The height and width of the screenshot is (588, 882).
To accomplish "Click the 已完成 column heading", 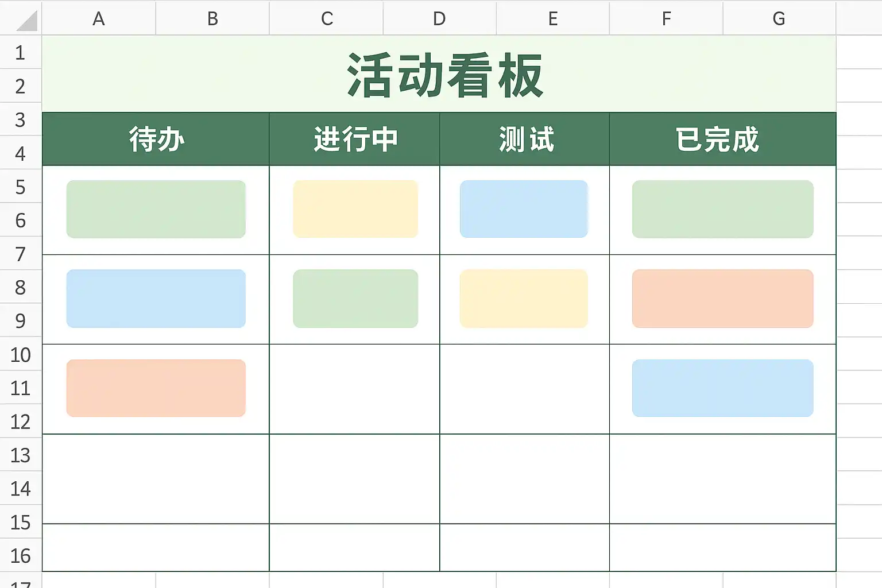I will (718, 140).
